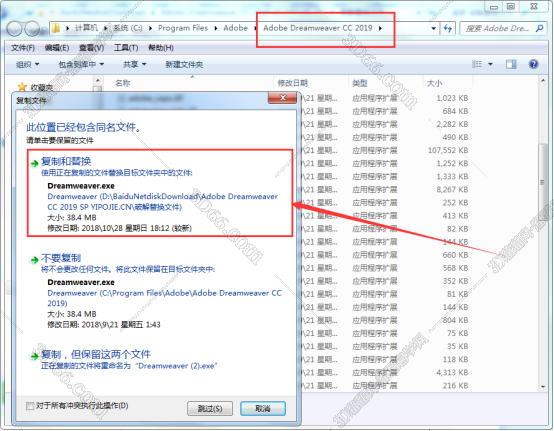Image resolution: width=554 pixels, height=431 pixels.
Task: Expand breadcrumb arrow after 计算机
Action: click(x=106, y=28)
